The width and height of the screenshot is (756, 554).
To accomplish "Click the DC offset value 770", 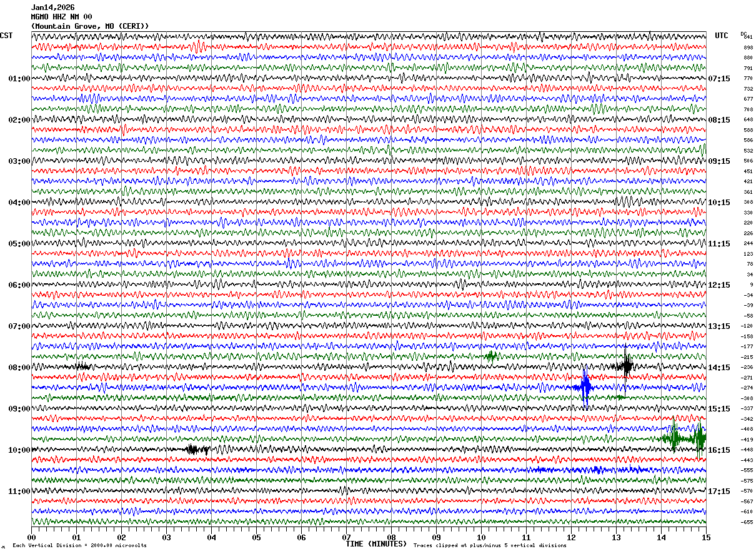I will click(748, 79).
